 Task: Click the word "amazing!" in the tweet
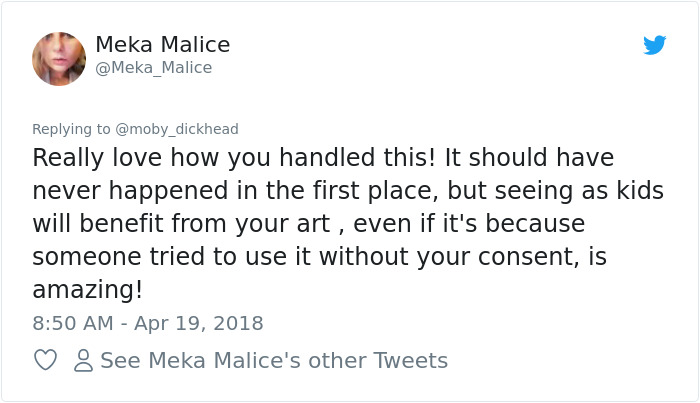tap(88, 289)
